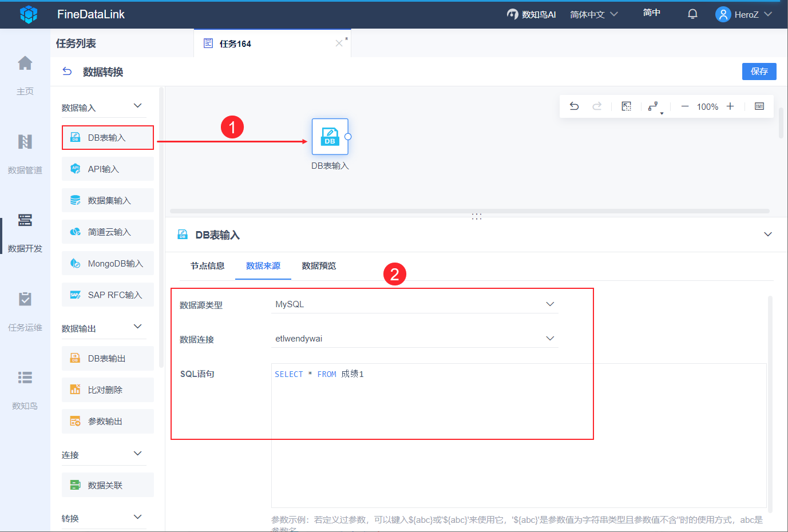Collapse 连接 section

click(137, 454)
